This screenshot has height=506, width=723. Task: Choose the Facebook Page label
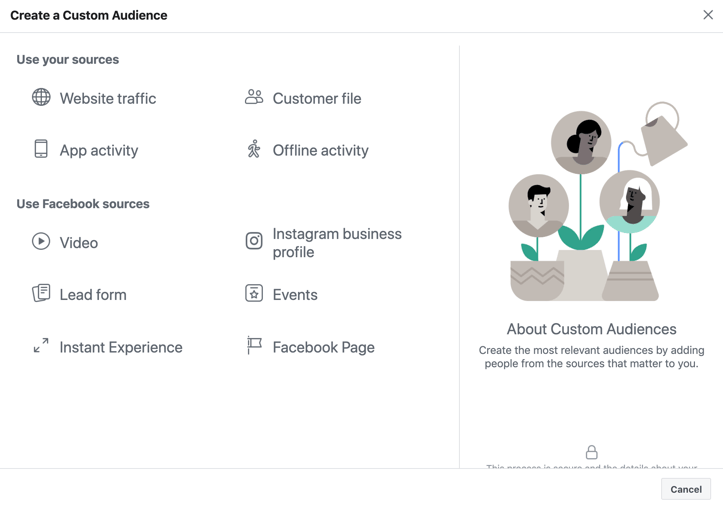pos(324,347)
